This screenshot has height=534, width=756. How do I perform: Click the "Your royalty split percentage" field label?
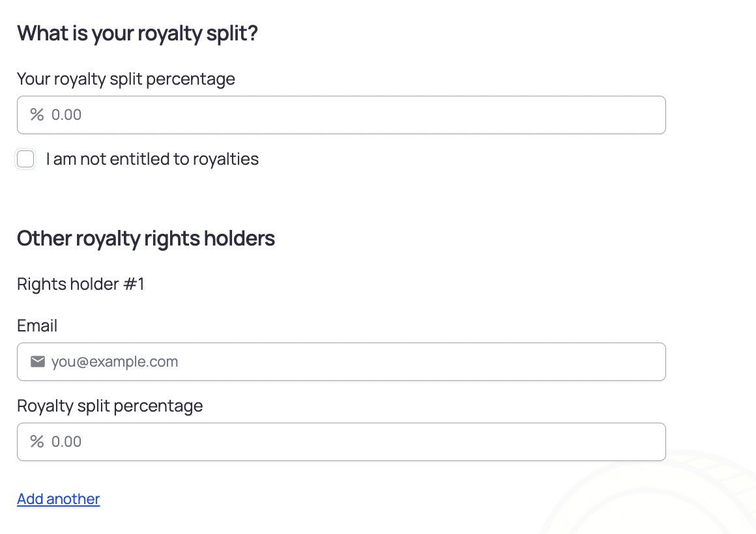[126, 79]
